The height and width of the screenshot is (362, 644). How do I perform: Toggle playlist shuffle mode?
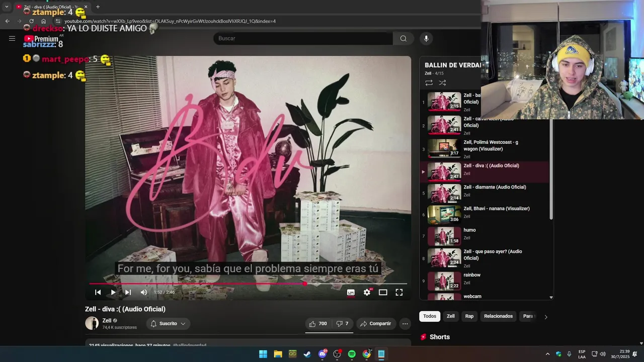pos(442,82)
